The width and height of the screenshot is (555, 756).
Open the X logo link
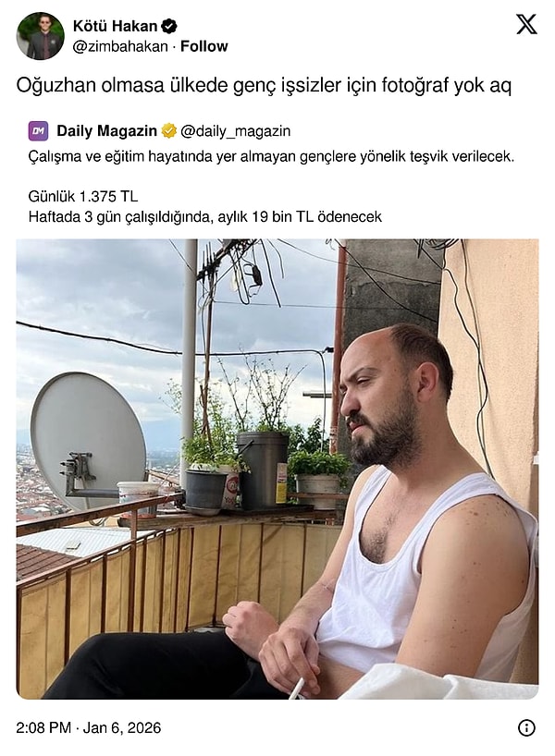click(526, 24)
